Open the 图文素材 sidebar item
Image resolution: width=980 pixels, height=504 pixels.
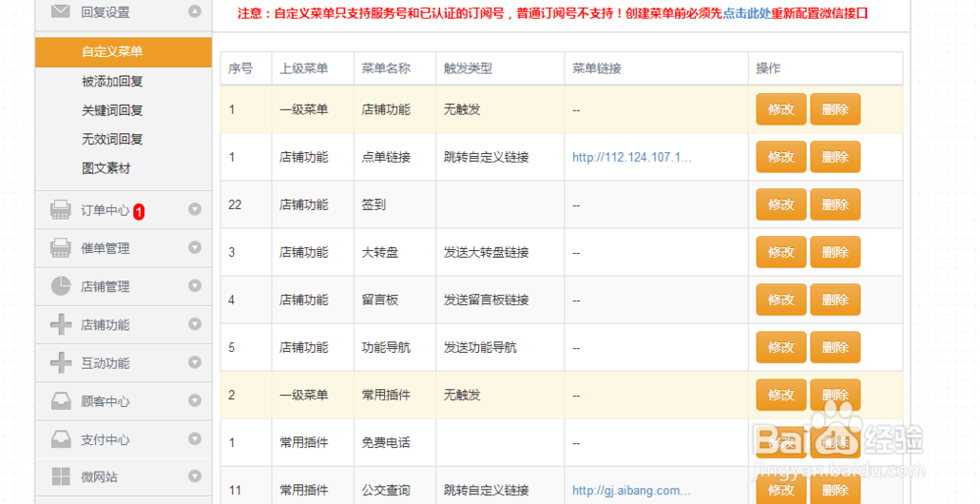tap(106, 168)
